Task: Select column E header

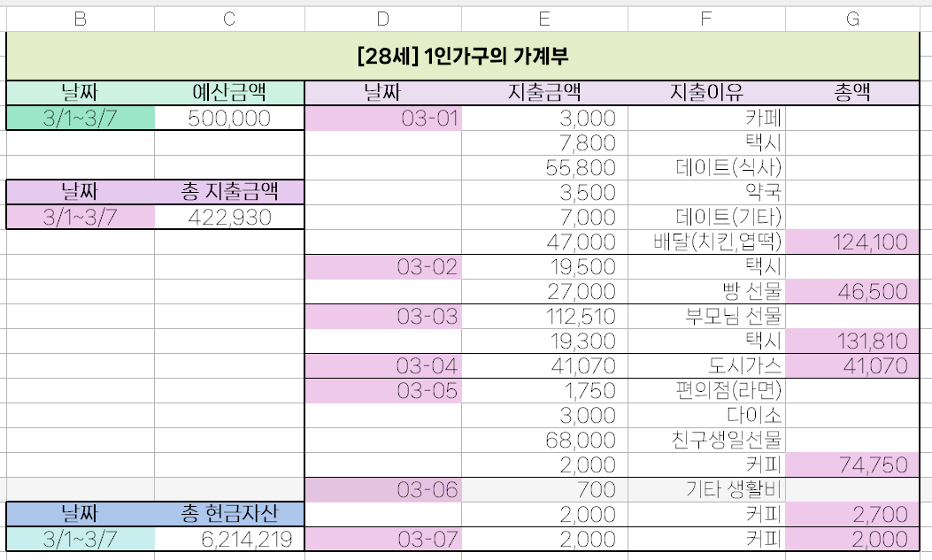Action: pyautogui.click(x=544, y=19)
